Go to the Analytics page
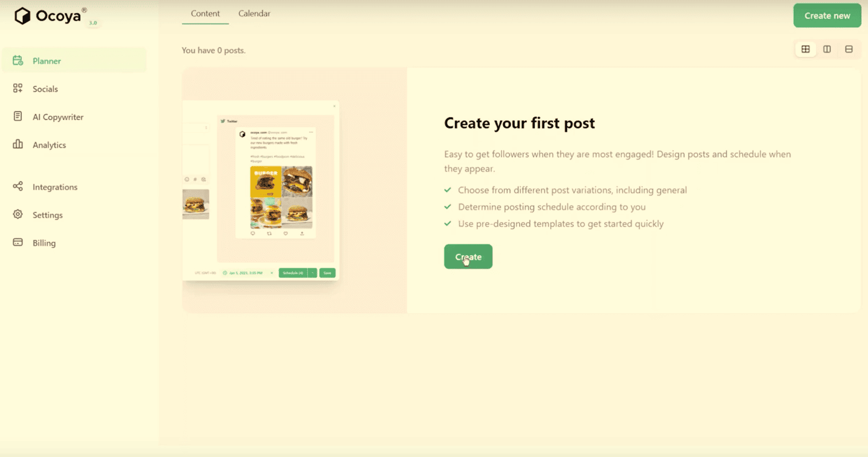This screenshot has height=457, width=868. pyautogui.click(x=49, y=145)
